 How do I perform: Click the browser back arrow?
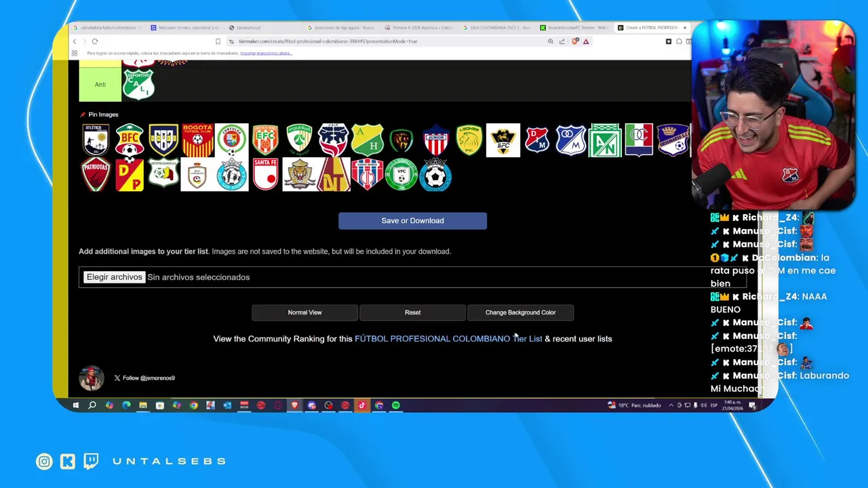[75, 41]
